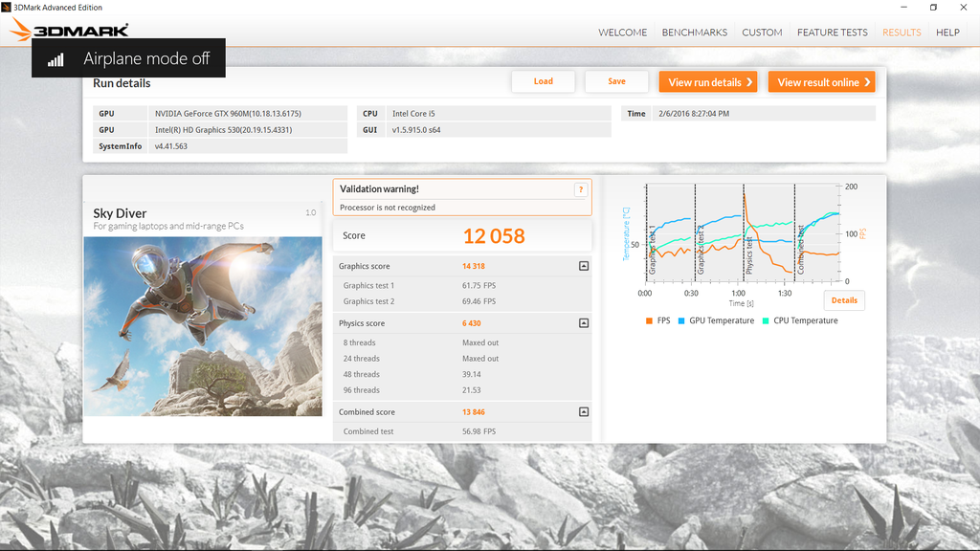Click the blue GPU Temperature legend swatch

point(681,321)
